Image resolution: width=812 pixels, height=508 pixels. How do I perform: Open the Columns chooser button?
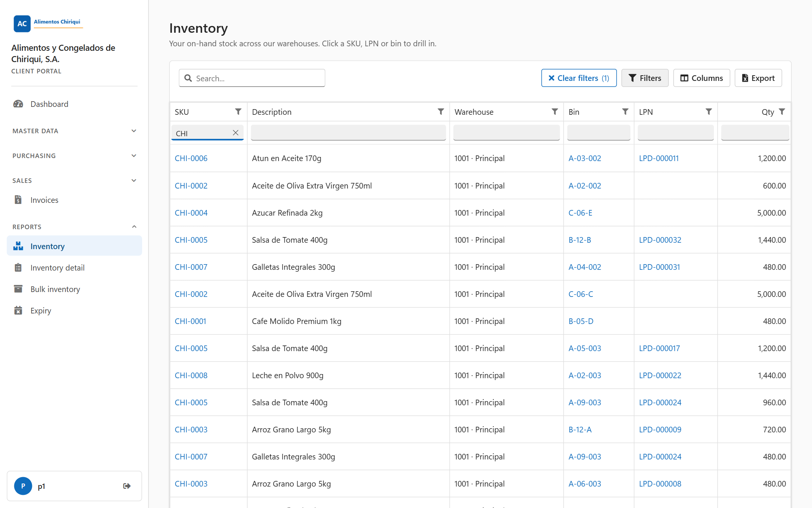[701, 78]
